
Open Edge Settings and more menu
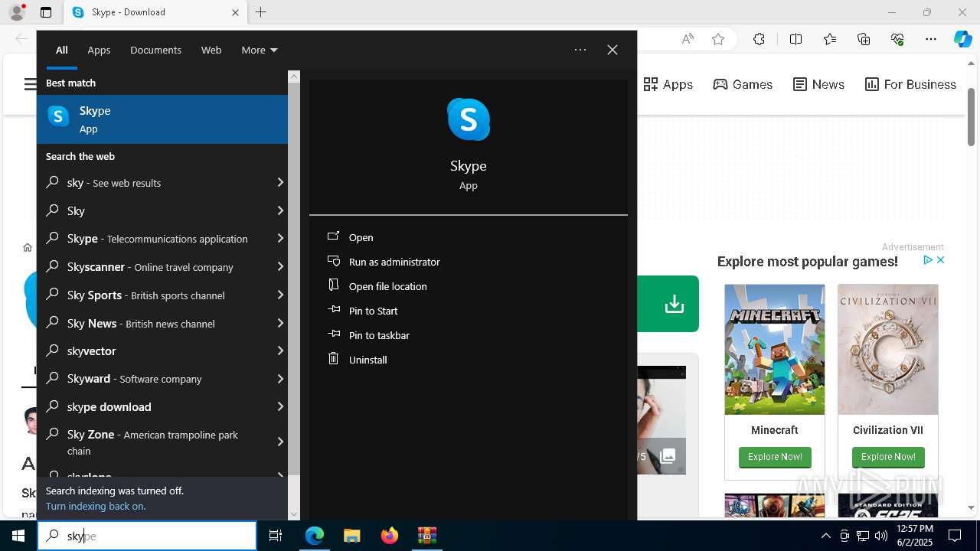(x=931, y=39)
